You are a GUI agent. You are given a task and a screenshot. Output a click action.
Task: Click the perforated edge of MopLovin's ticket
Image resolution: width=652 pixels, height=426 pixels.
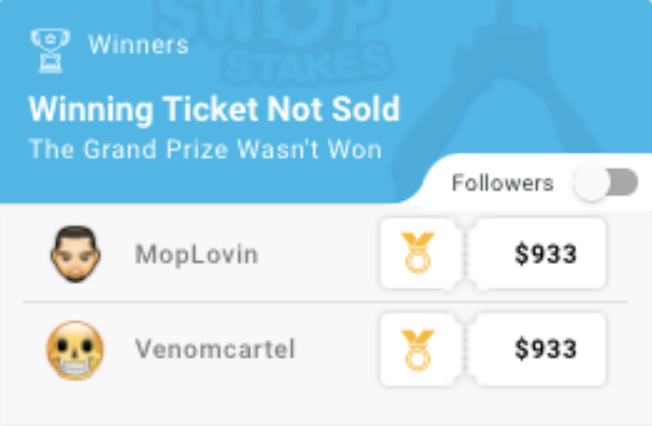(465, 254)
